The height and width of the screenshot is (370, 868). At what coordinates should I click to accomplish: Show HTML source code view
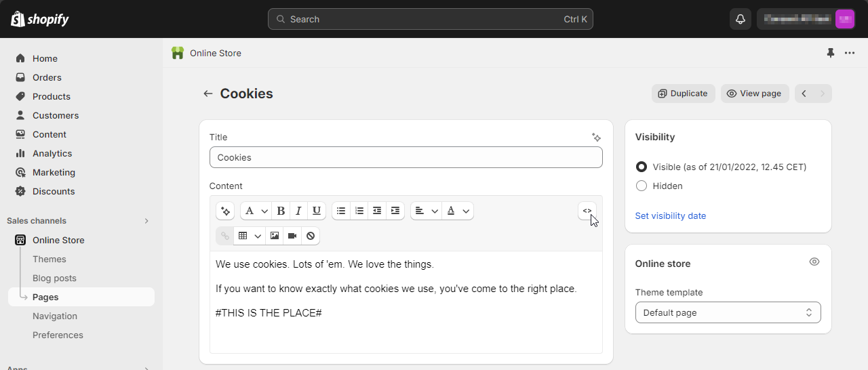tap(587, 211)
